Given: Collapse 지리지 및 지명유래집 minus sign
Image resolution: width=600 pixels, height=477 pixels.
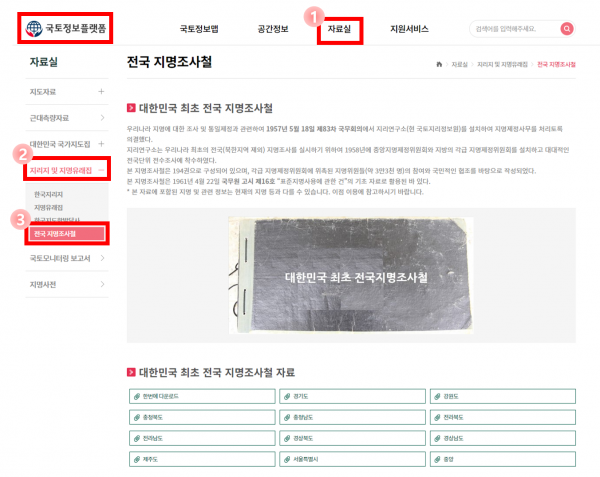Looking at the screenshot, I should tap(101, 170).
